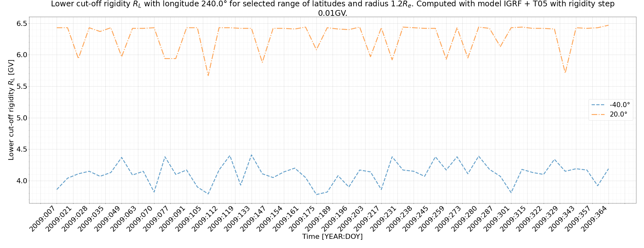Click the x-axis tick label 2009:329
The image size is (644, 248).
546,219
